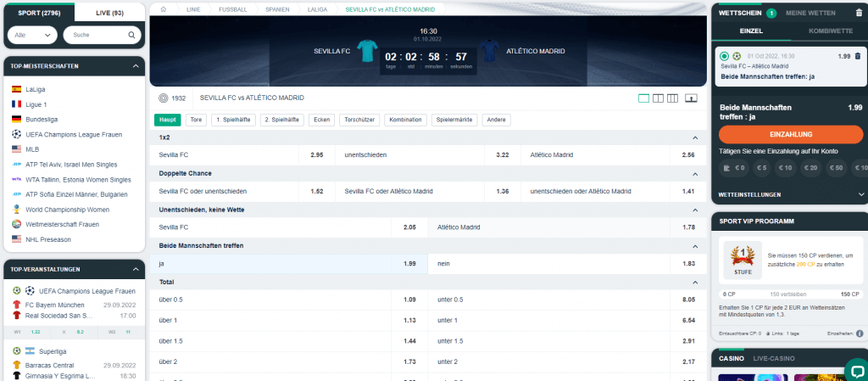Show Spielermärkte markets
868x381 pixels.
(x=454, y=120)
